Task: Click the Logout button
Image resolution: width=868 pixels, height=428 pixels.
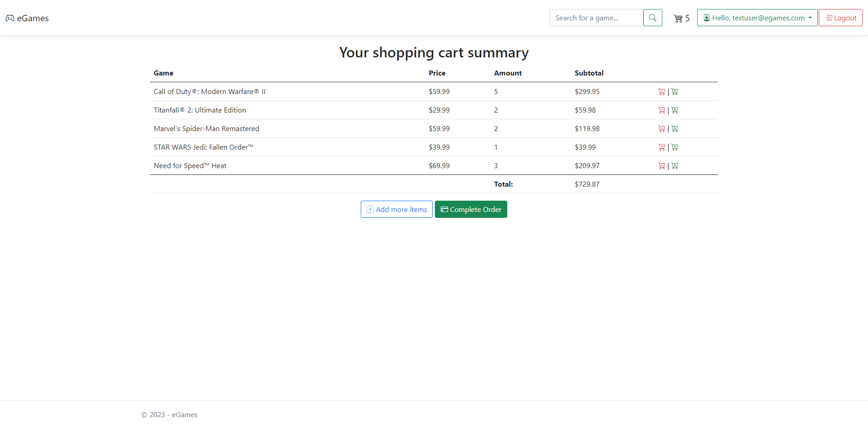Action: pyautogui.click(x=840, y=18)
